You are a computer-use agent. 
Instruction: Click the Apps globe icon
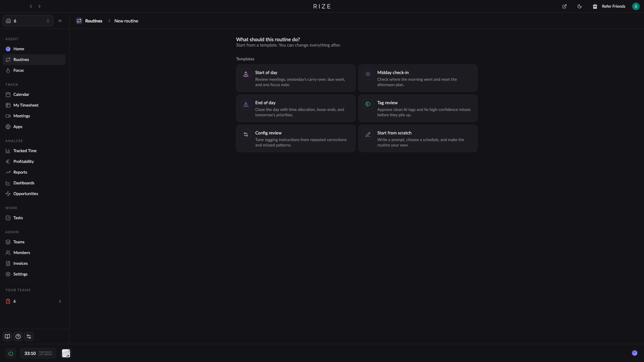pyautogui.click(x=8, y=127)
